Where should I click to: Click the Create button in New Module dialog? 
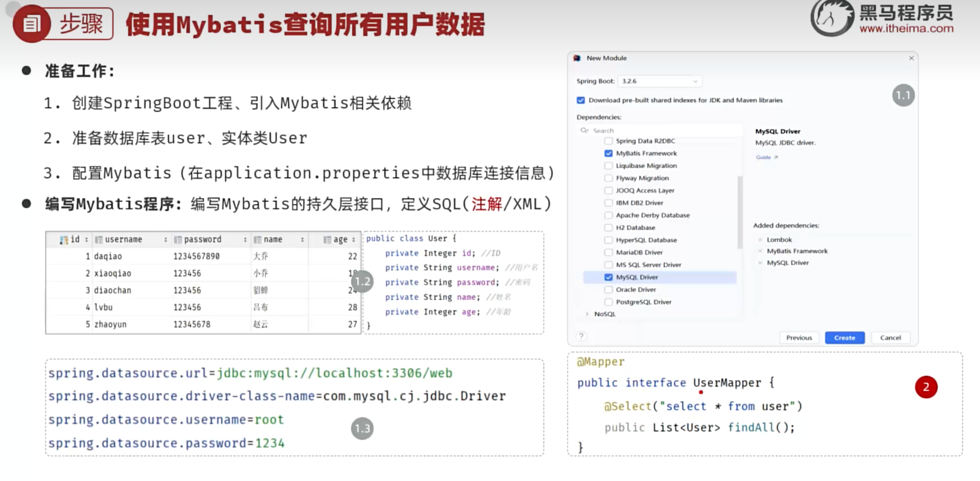tap(845, 338)
